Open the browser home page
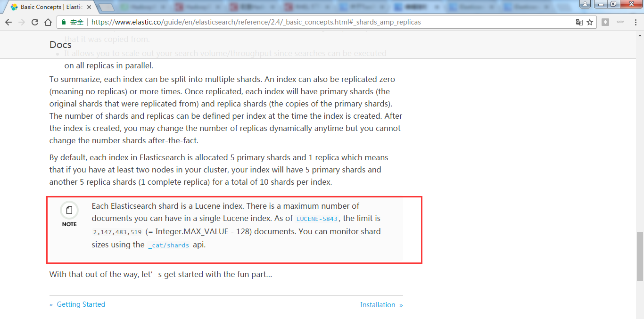This screenshot has height=319, width=644. [x=48, y=22]
